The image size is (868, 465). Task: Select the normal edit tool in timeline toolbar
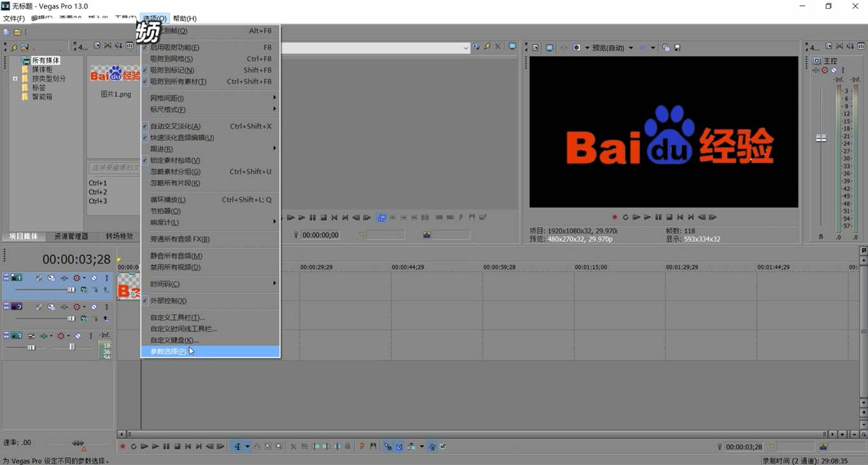coord(238,447)
